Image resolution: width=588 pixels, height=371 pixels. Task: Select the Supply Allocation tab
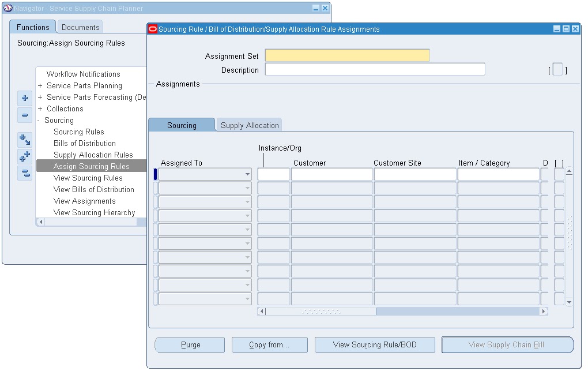click(250, 125)
